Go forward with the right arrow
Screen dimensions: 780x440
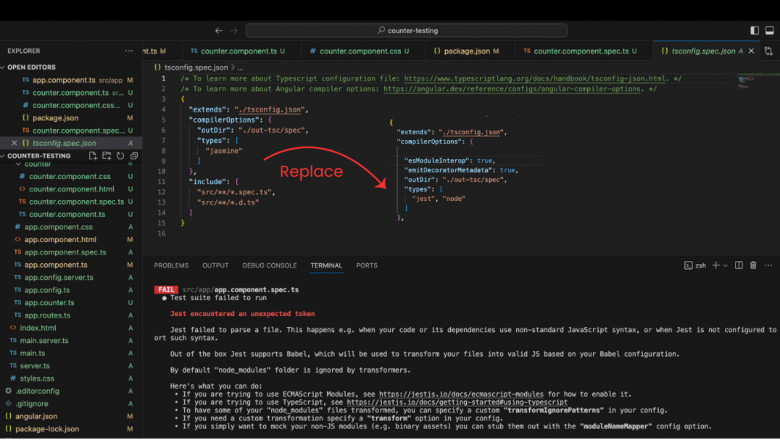coord(234,30)
